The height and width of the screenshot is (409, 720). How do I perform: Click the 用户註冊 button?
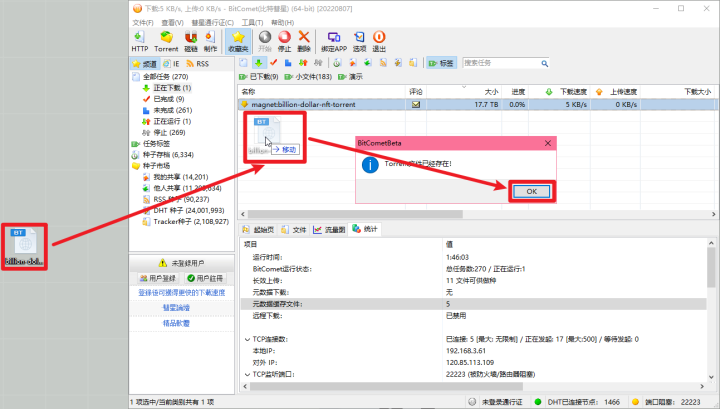click(205, 278)
